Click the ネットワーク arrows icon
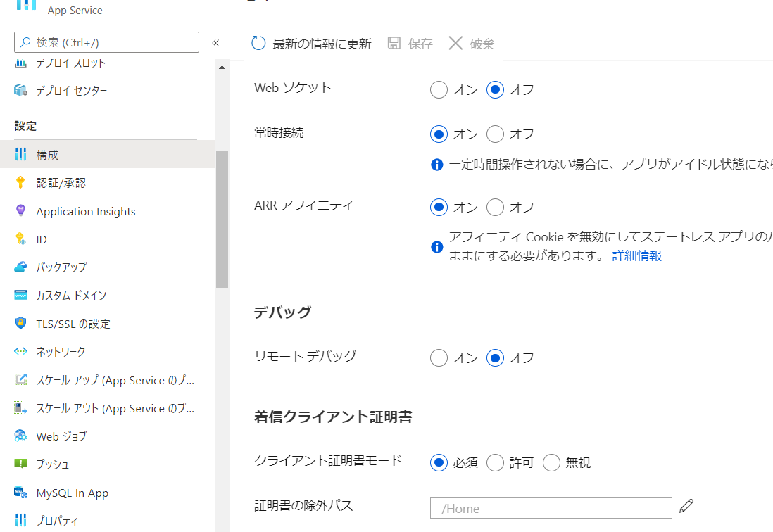The width and height of the screenshot is (773, 532). [20, 351]
